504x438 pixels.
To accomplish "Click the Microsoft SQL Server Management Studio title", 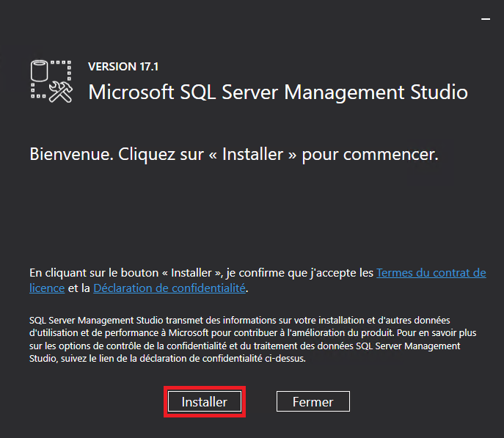I will tap(277, 92).
